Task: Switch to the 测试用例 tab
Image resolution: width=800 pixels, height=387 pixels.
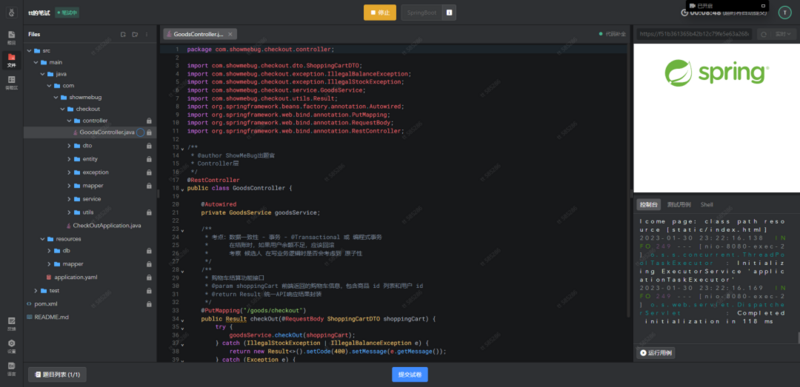Action: click(x=679, y=204)
